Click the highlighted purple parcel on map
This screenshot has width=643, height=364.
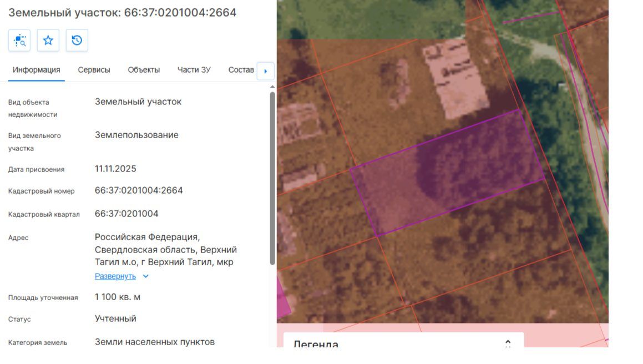coord(447,173)
